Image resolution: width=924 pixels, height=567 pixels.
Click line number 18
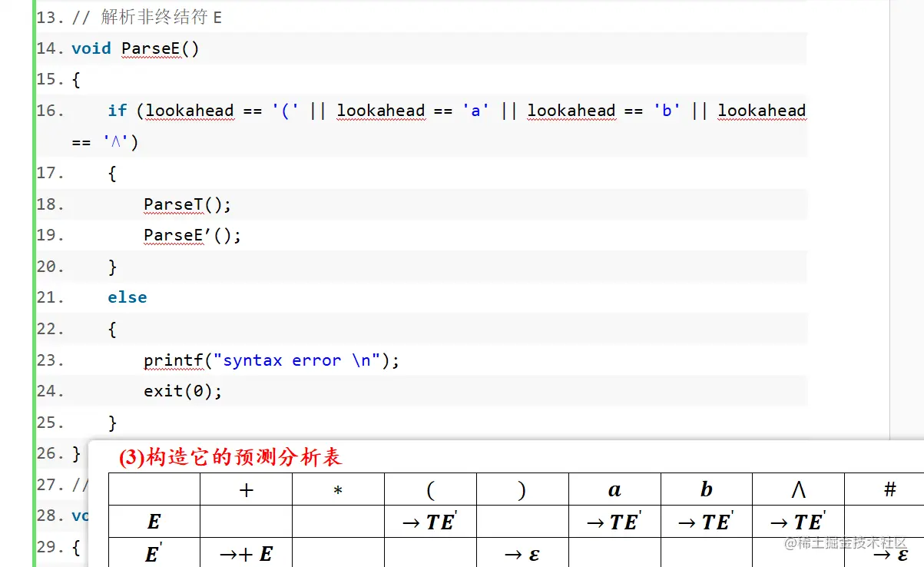coord(51,204)
